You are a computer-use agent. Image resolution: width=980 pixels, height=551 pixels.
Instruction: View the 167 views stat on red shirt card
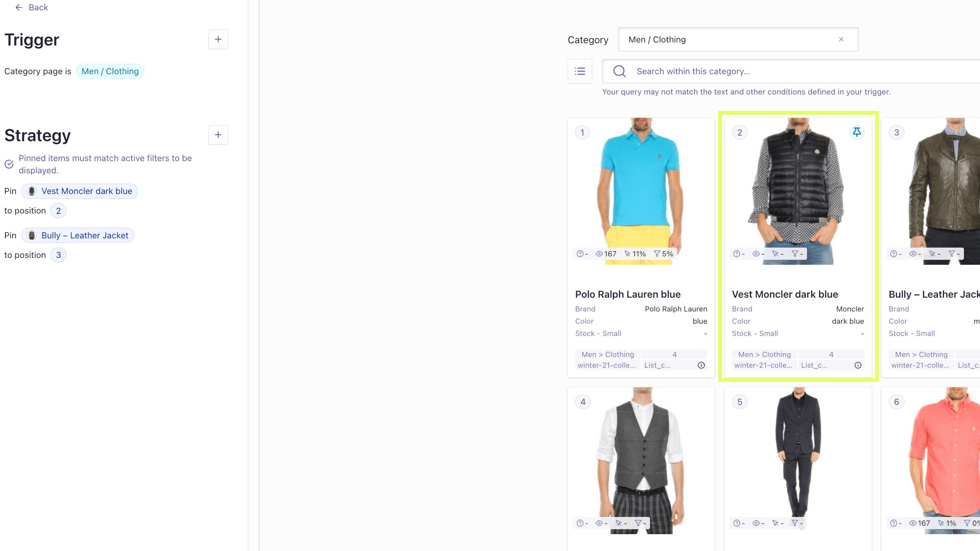920,523
